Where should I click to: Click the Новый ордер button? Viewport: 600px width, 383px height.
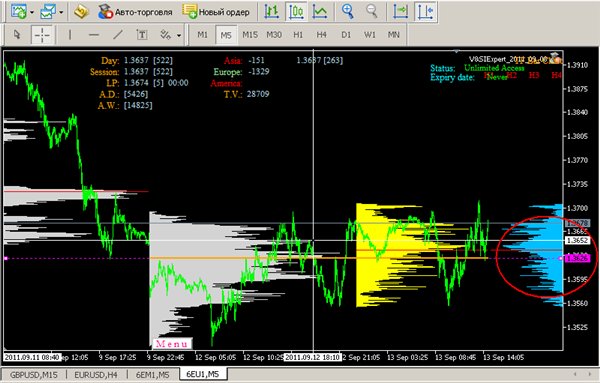click(216, 12)
